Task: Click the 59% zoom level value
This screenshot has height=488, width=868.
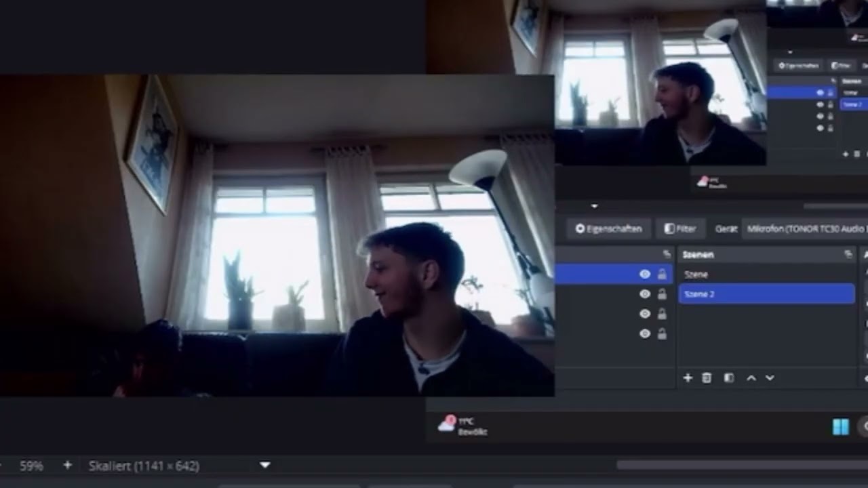Action: click(31, 466)
